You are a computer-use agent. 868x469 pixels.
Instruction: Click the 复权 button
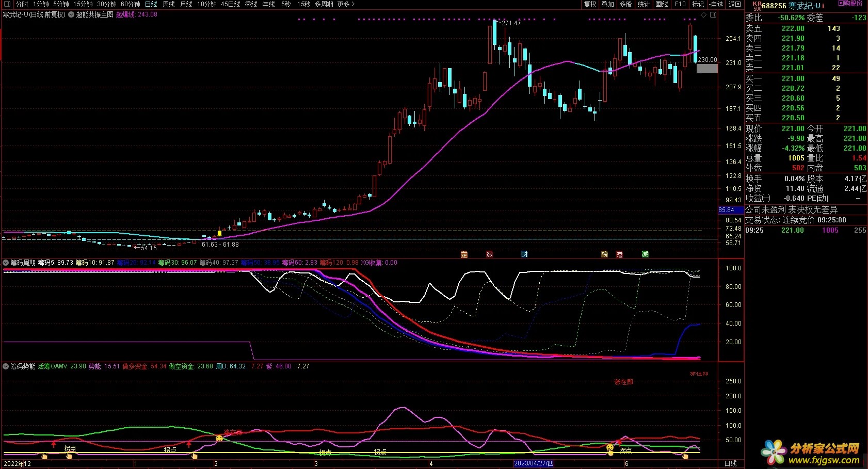coord(590,4)
